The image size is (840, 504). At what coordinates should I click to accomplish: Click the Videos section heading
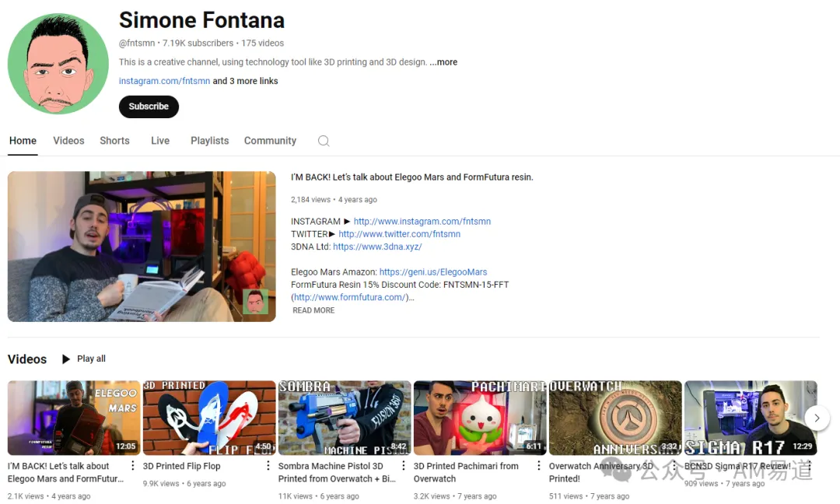point(27,359)
